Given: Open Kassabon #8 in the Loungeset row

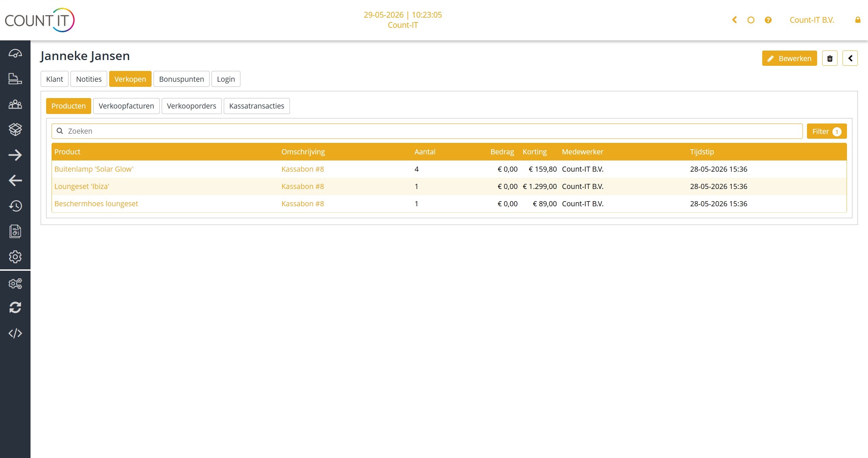Looking at the screenshot, I should [x=302, y=186].
